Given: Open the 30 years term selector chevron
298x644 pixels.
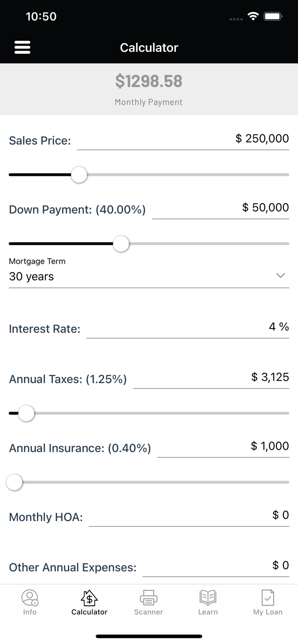Looking at the screenshot, I should point(281,275).
